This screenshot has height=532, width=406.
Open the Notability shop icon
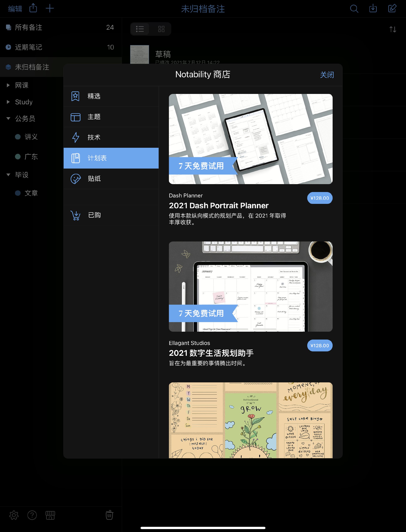[x=50, y=515]
